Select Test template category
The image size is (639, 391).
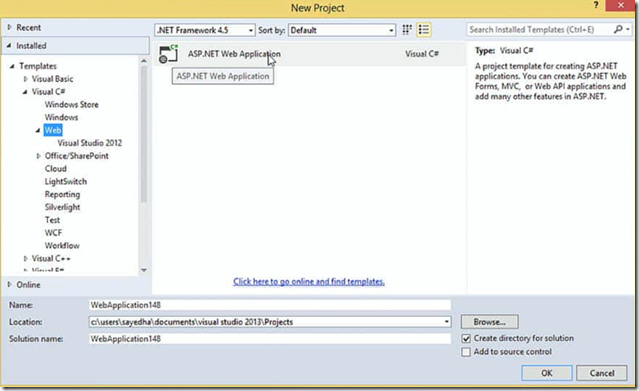point(53,220)
